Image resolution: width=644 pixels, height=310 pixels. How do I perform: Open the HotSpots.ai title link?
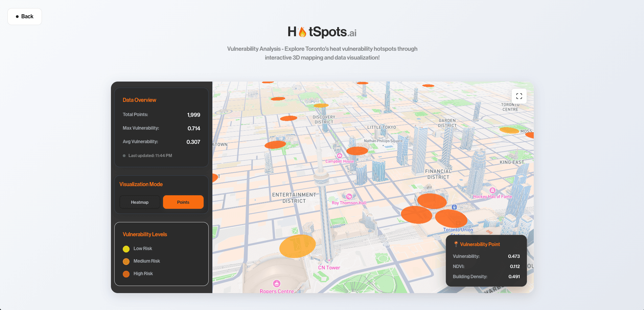point(322,31)
